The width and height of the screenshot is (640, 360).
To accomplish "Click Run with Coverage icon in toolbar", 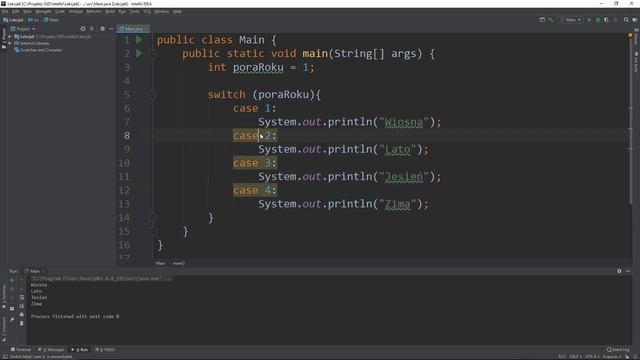I will 607,20.
